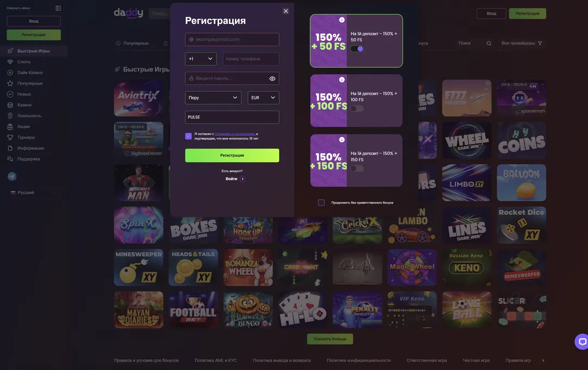This screenshot has width=588, height=370.
Task: Click the info icon on 150% + 150 FS bonus
Action: pos(342,139)
